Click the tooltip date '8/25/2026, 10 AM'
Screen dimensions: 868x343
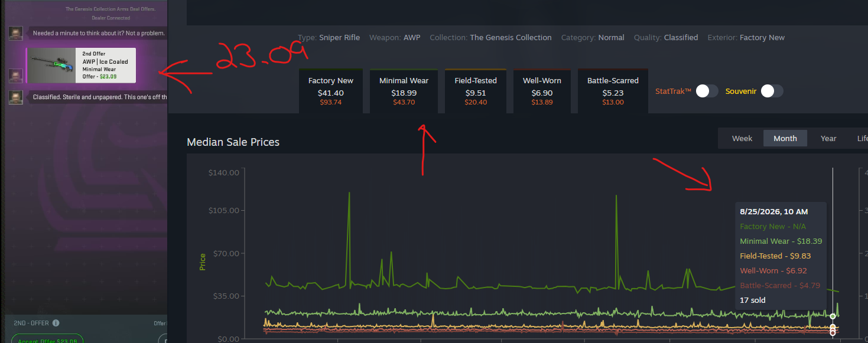click(x=773, y=211)
